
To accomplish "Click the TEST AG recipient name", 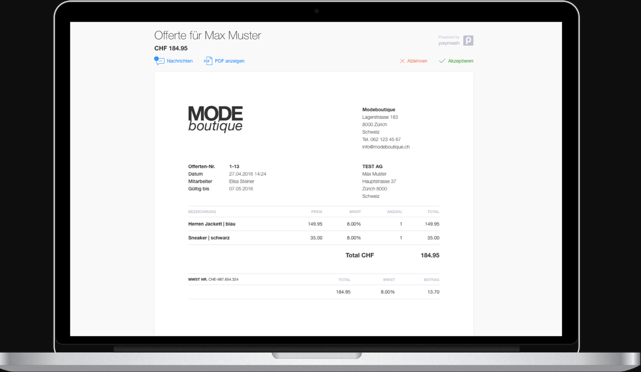I will [x=372, y=166].
